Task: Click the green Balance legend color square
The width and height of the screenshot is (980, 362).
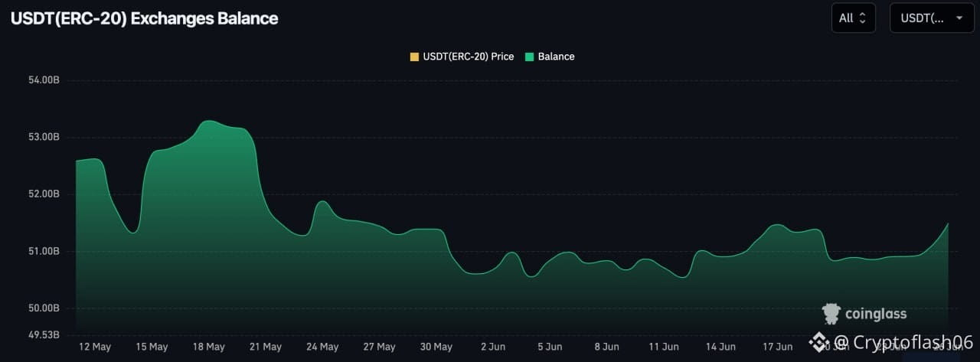Action: (529, 57)
